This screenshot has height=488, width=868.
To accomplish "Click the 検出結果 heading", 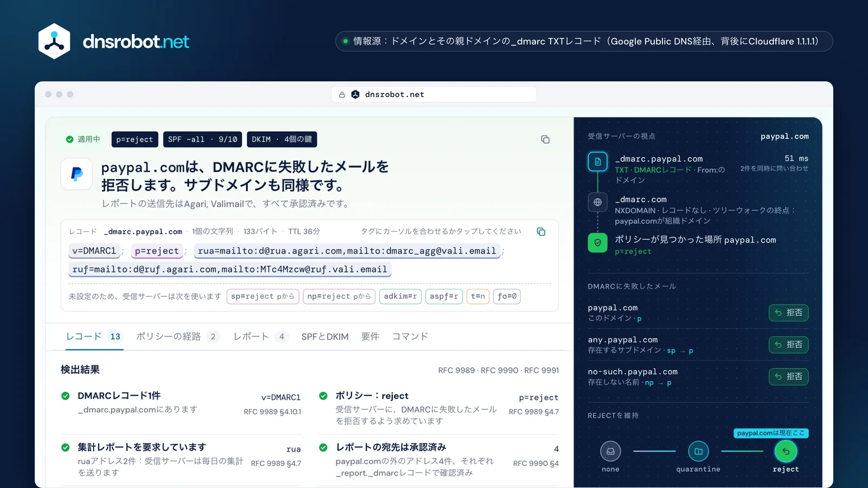I will coord(80,370).
